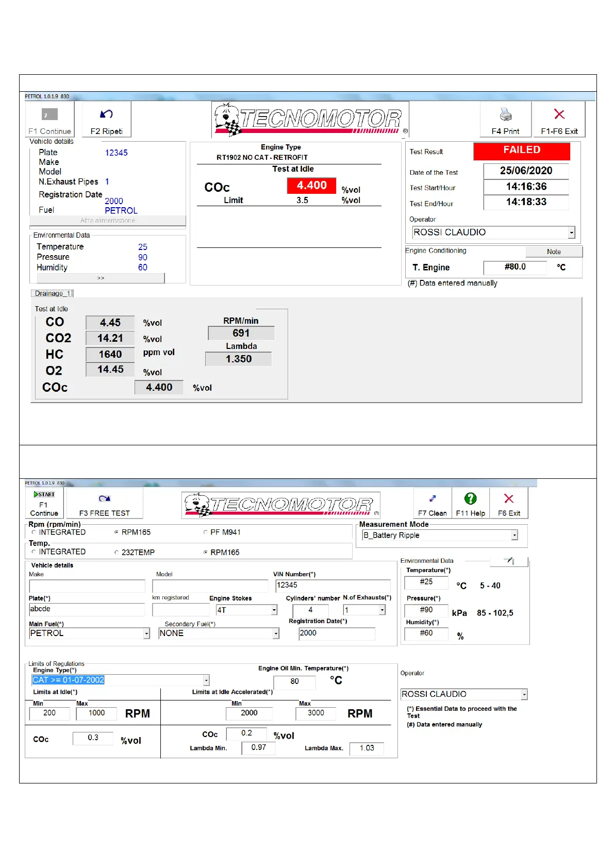Select 232TEMP temperature source radio button
614x868 pixels.
point(117,553)
